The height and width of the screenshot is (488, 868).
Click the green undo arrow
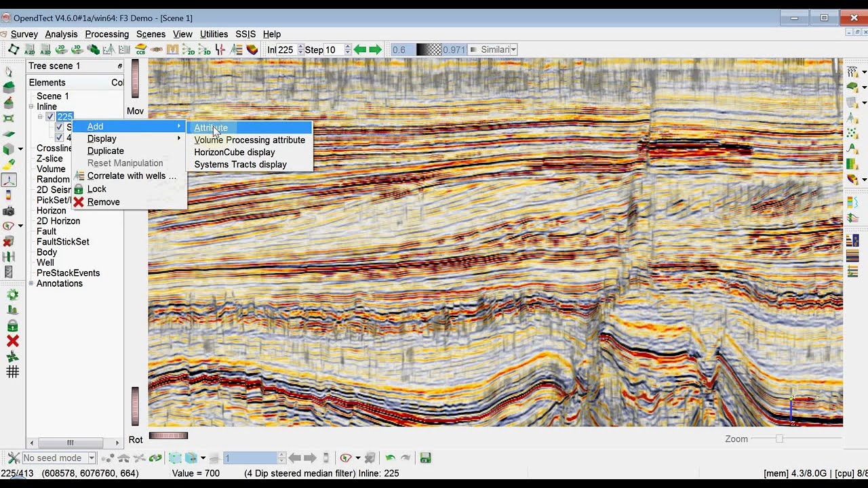390,458
